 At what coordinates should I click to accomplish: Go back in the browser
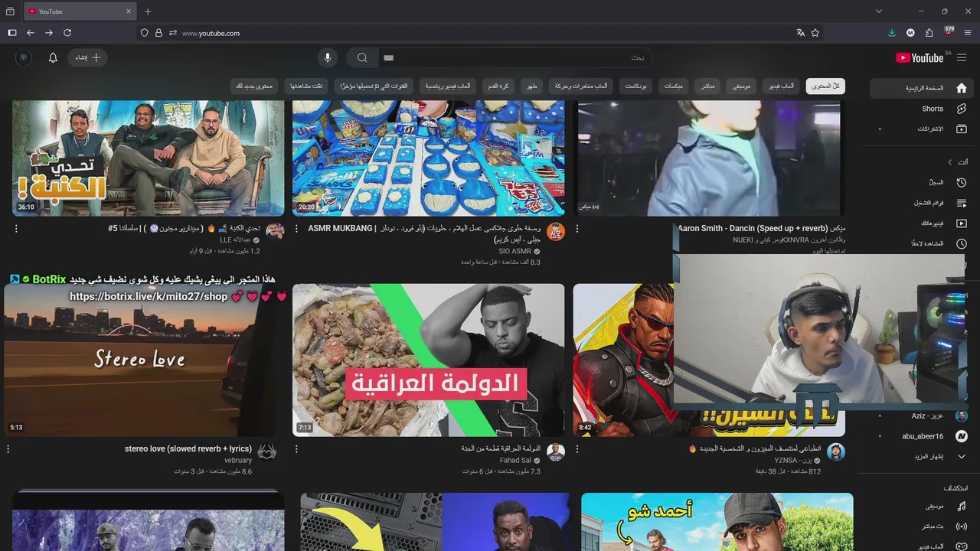(31, 33)
